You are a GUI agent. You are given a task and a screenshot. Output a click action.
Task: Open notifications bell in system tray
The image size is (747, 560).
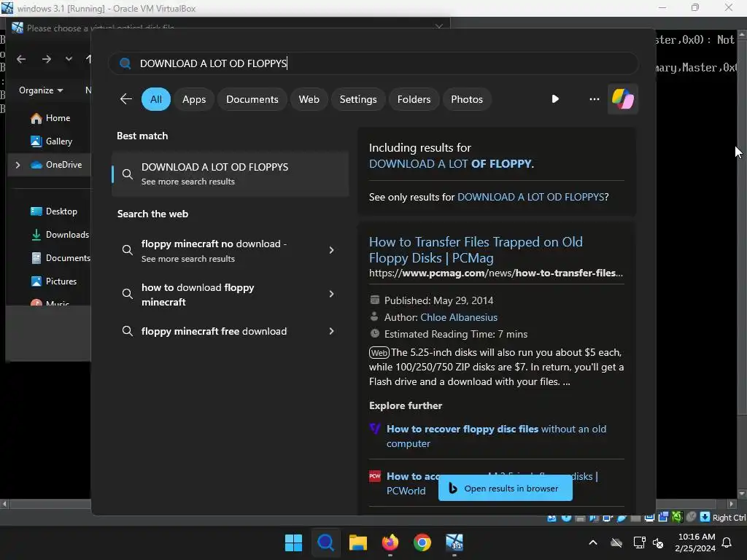727,542
